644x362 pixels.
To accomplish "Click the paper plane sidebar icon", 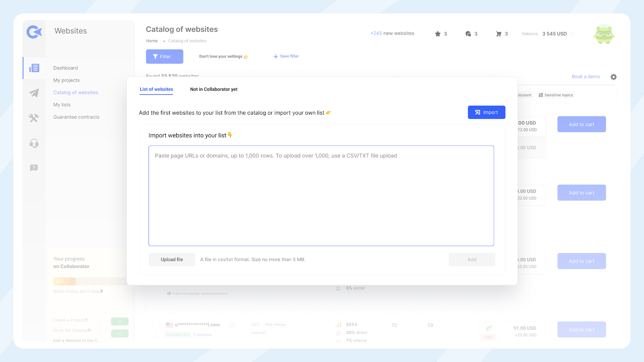I will pyautogui.click(x=34, y=93).
